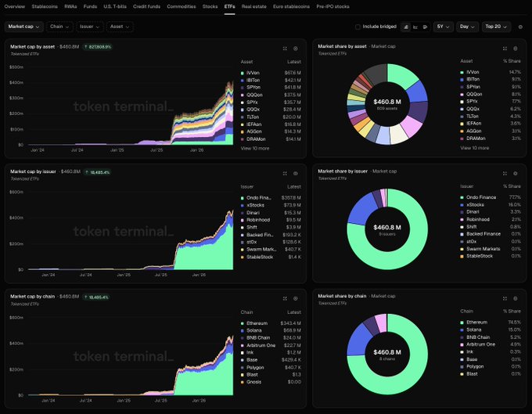
Task: Click the Gnosis row in Market cap by chain legend
Action: point(271,382)
